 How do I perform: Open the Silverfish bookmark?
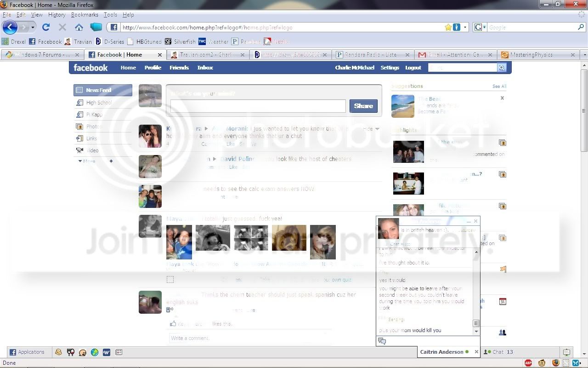click(180, 41)
